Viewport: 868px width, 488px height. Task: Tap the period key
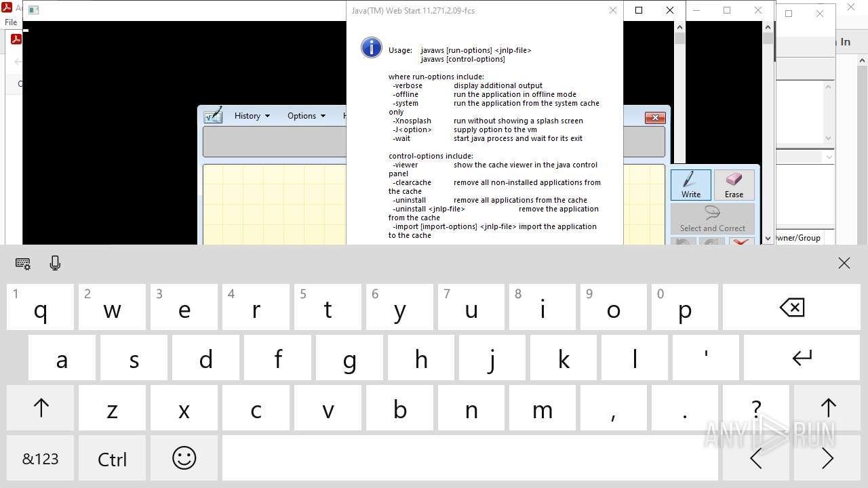coord(685,408)
